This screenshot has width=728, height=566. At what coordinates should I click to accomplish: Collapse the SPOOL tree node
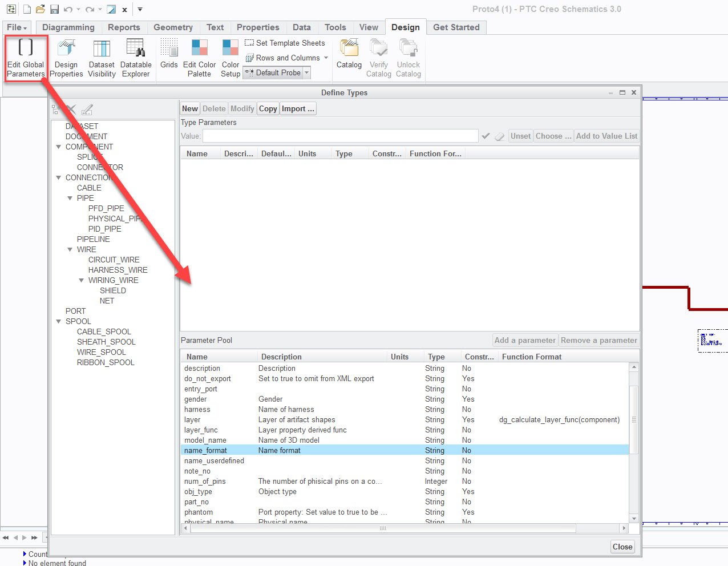(59, 321)
